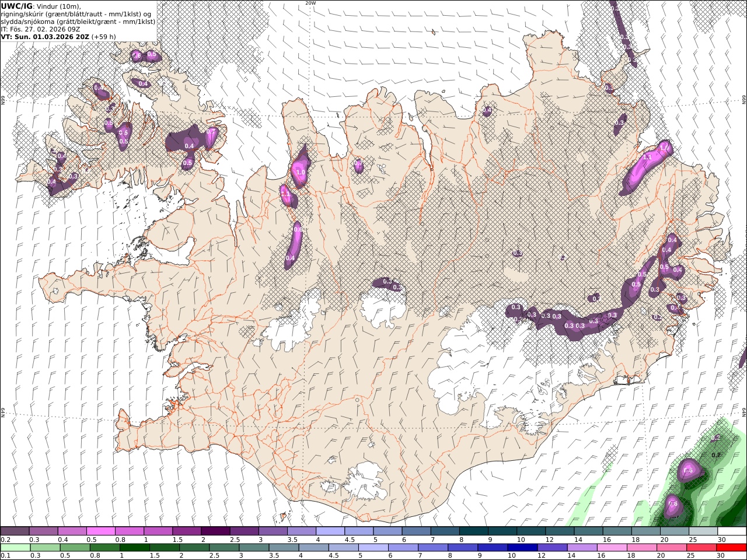The width and height of the screenshot is (747, 560).
Task: Click the 30 label in the rain legend
Action: click(x=722, y=555)
